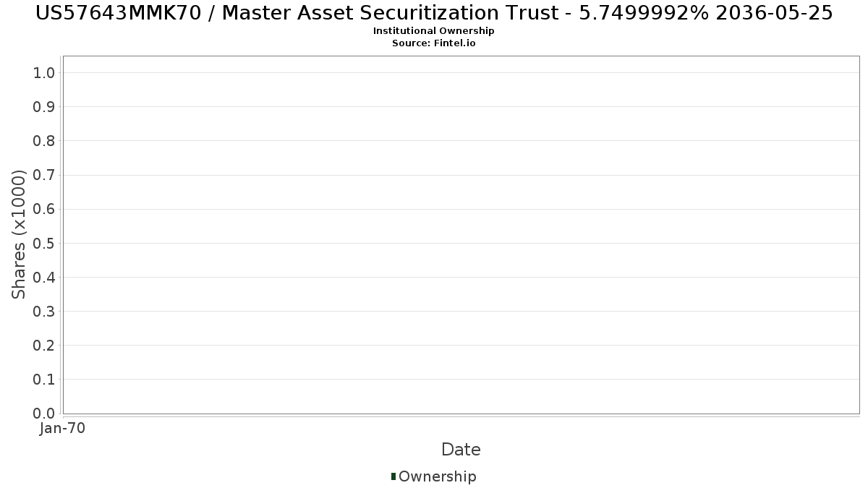The width and height of the screenshot is (868, 488).
Task: Click the center of the empty plot area
Action: coord(461,235)
